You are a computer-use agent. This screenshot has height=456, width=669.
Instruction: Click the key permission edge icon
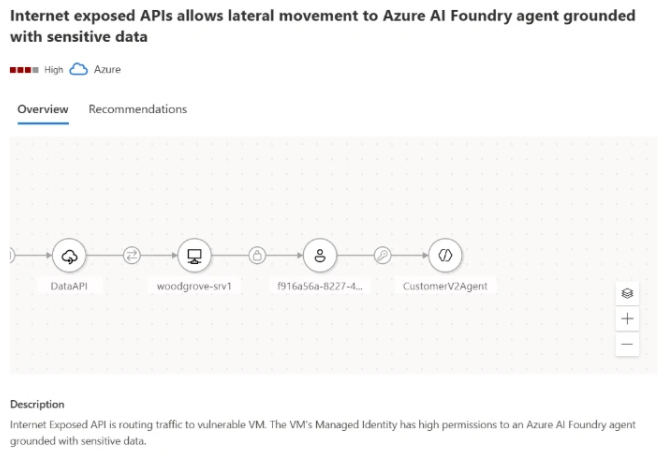(x=383, y=256)
